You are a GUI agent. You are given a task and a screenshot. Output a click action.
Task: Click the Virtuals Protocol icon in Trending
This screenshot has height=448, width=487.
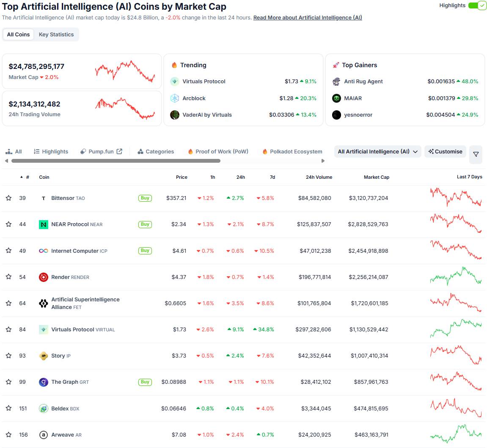(175, 82)
